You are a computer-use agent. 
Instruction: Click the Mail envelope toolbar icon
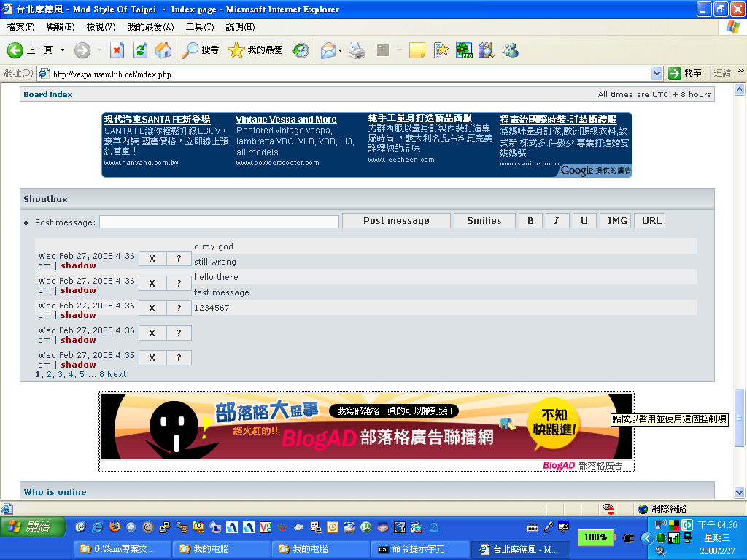(x=328, y=50)
